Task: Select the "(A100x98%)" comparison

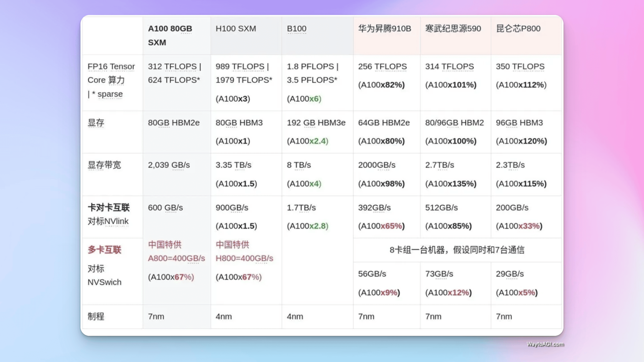Action: (381, 184)
